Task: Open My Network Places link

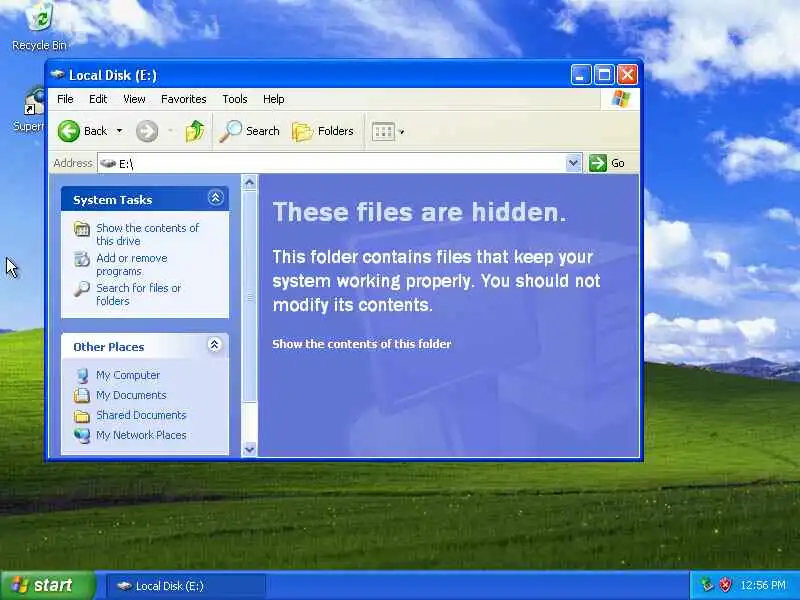Action: 141,435
